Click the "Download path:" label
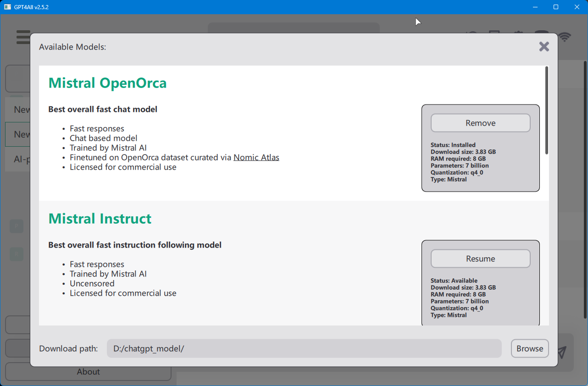Screen dimensions: 588x386 [x=68, y=348]
